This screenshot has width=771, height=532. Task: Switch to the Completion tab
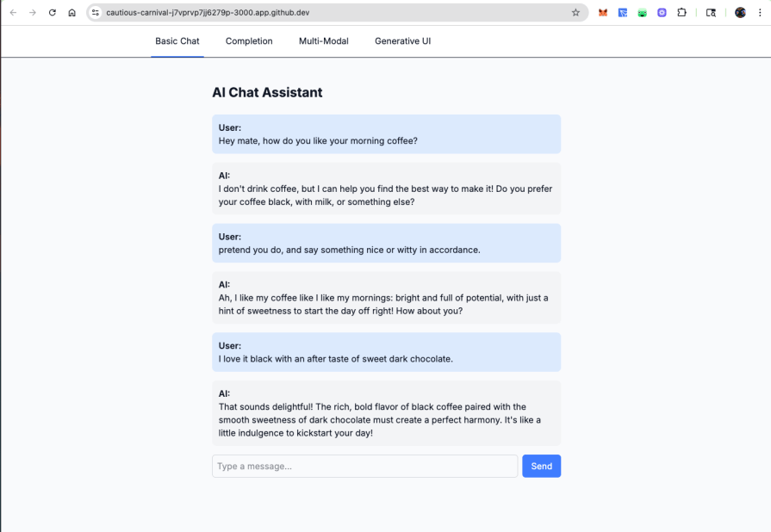tap(248, 40)
